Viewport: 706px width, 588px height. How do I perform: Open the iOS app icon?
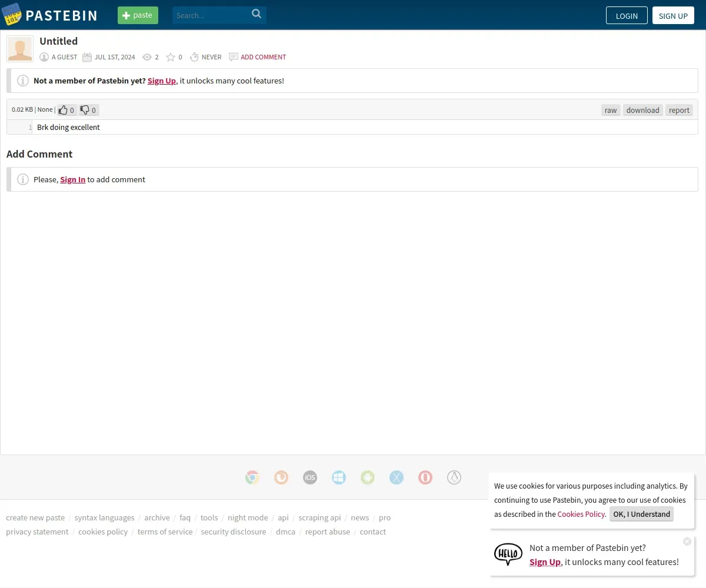(310, 477)
